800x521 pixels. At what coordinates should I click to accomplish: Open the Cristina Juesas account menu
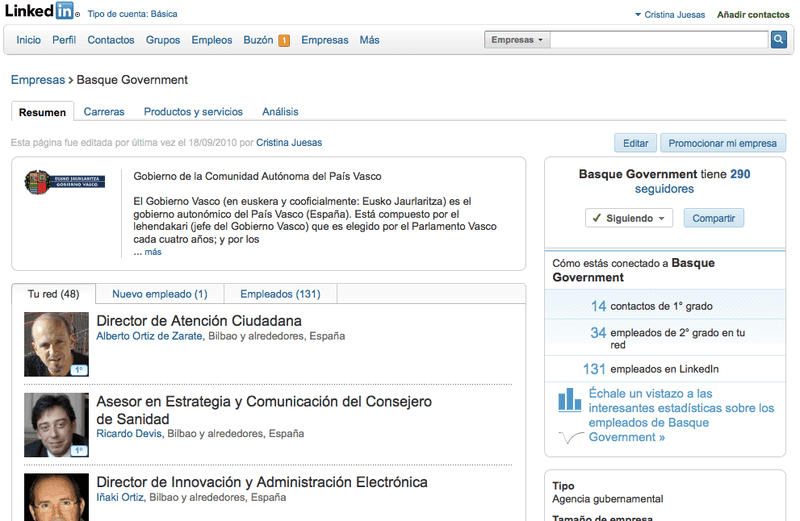click(x=670, y=15)
